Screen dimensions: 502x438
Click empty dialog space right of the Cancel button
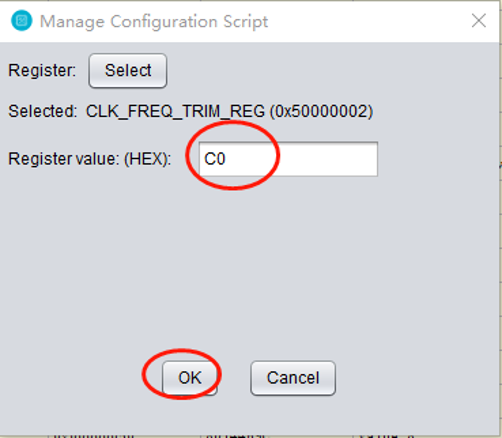[x=417, y=378]
